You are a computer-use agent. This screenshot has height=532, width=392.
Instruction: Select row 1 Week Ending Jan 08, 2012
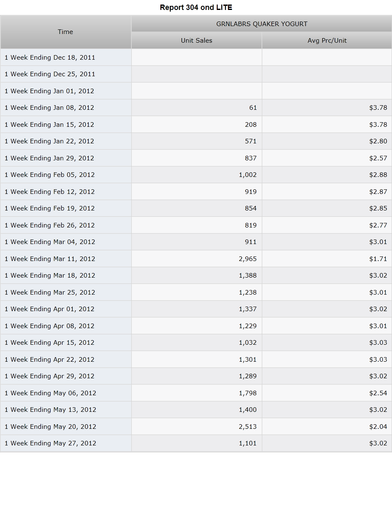[x=196, y=108]
